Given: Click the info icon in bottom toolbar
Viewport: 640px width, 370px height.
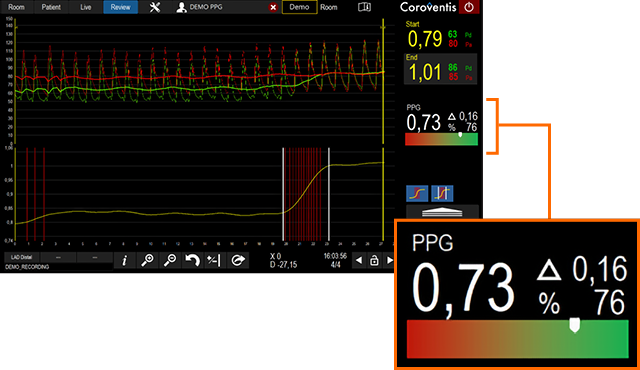Looking at the screenshot, I should [x=124, y=260].
